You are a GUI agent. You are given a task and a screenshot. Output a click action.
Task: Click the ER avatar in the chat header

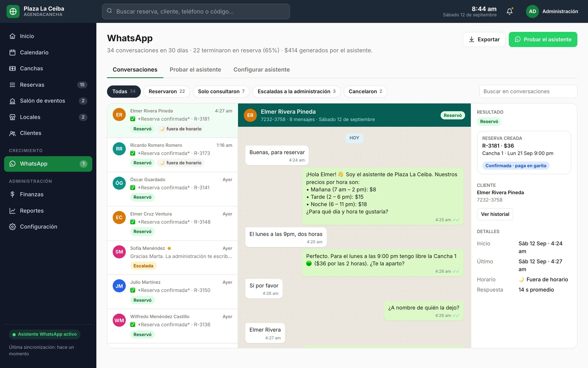coord(250,115)
